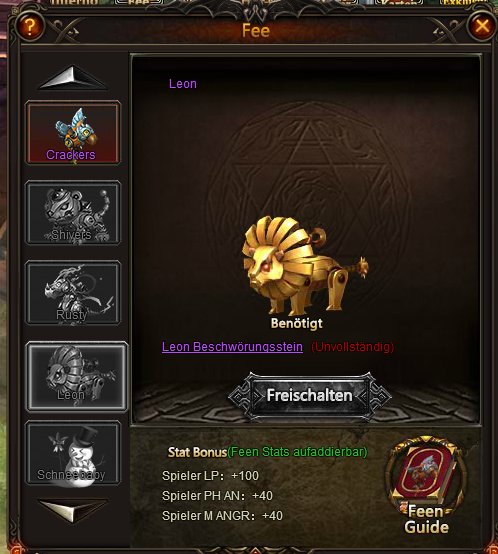Move the fairy list up with arrow
The image size is (498, 554).
73,77
